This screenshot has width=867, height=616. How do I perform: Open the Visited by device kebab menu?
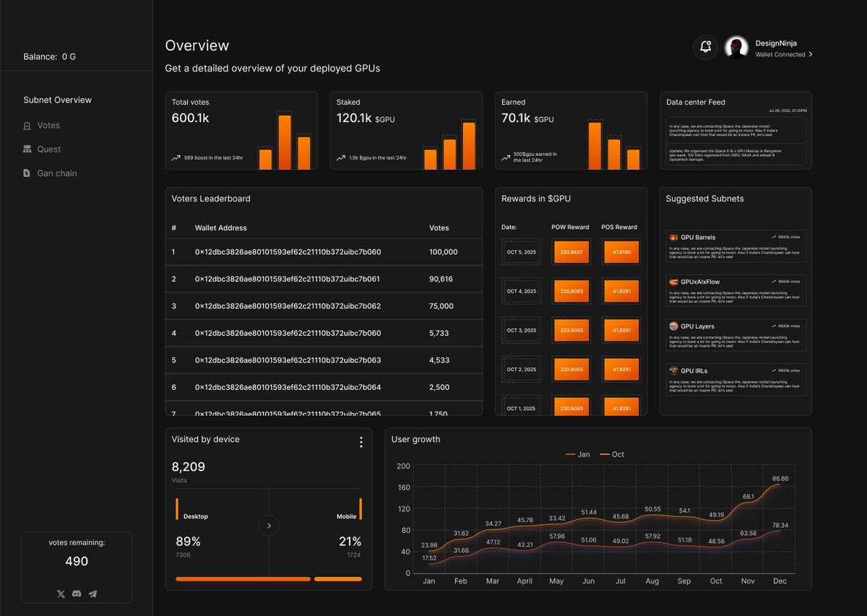361,442
